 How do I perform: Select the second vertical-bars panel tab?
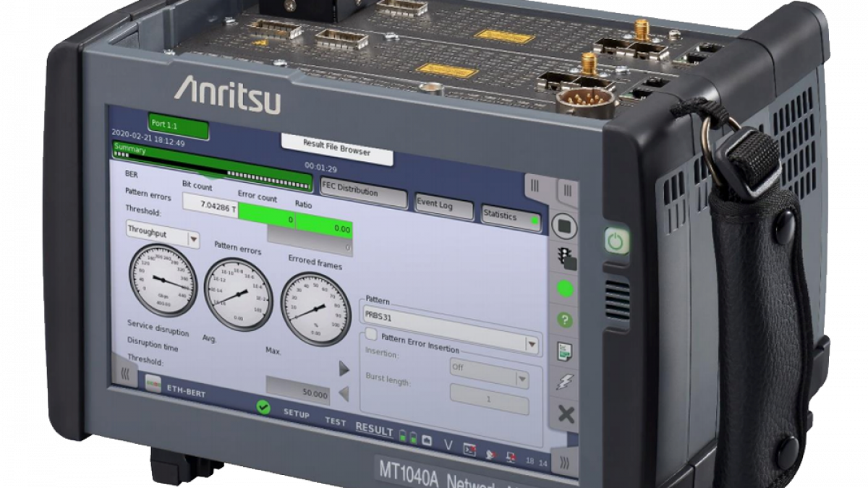(568, 191)
